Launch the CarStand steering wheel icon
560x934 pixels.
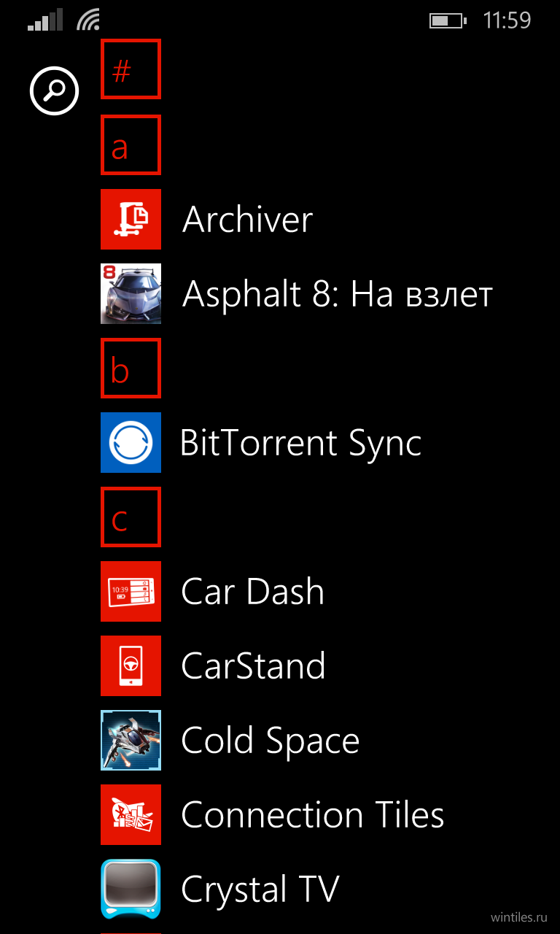[x=131, y=665]
